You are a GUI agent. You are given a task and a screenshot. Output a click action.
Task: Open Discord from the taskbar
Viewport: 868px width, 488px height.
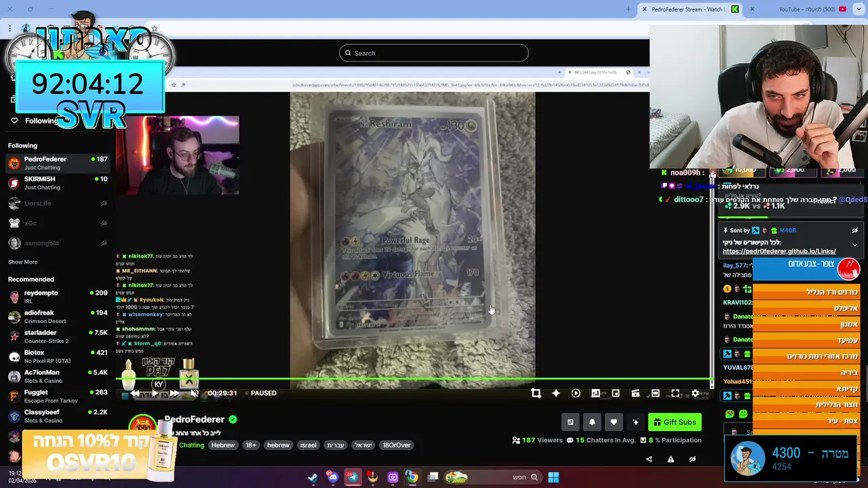point(332,477)
